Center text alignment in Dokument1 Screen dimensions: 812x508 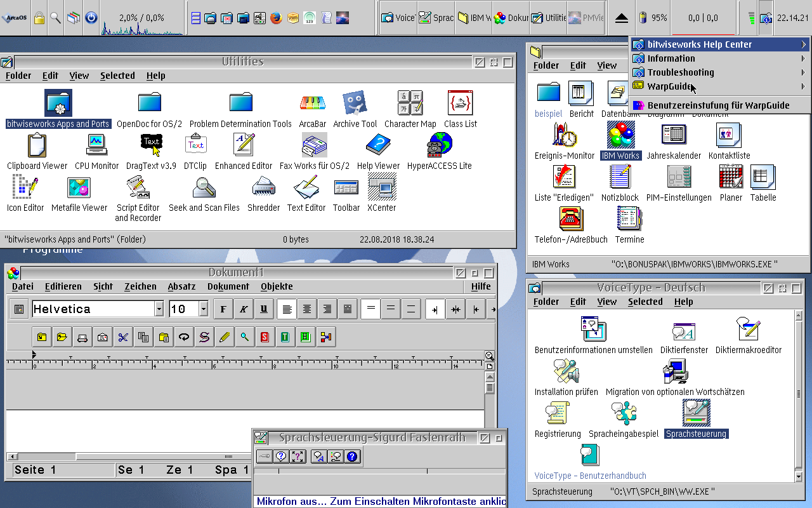308,309
